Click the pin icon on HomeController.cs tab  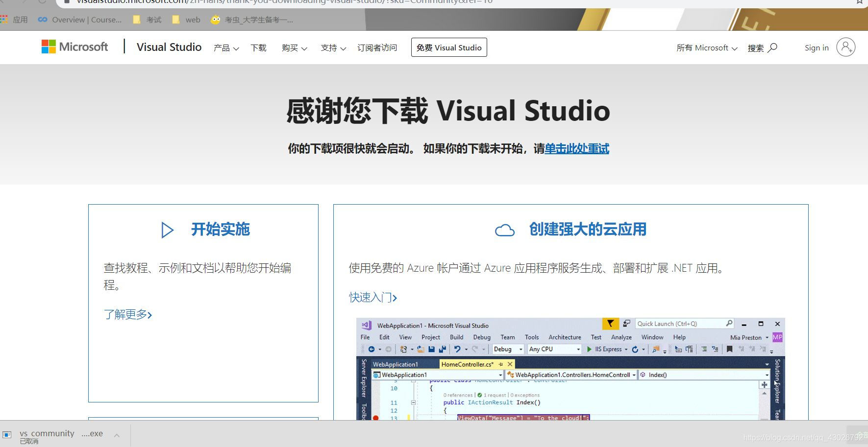pos(500,364)
